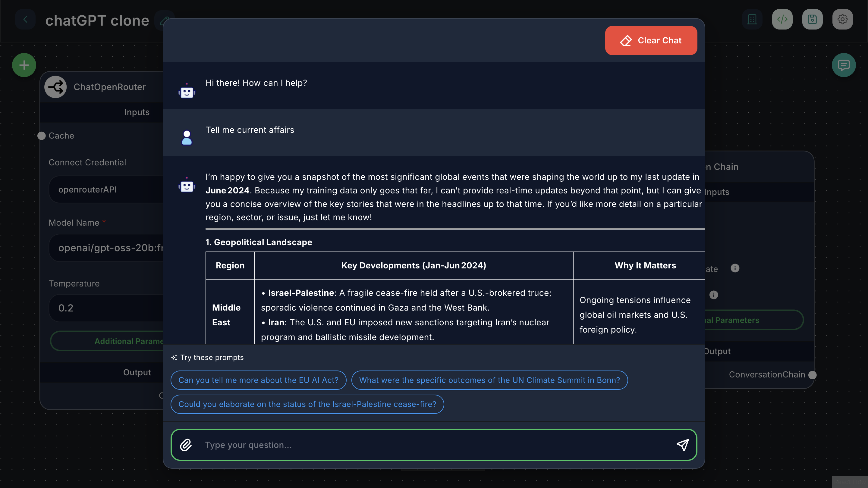Save the chatflow using the save icon
The image size is (868, 488).
point(813,19)
